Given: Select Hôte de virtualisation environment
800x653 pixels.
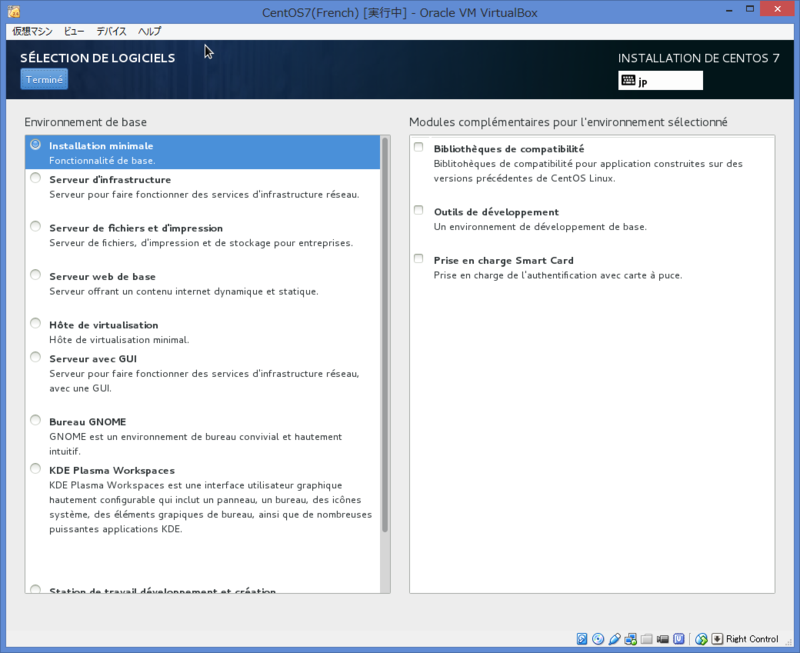Looking at the screenshot, I should [x=35, y=325].
